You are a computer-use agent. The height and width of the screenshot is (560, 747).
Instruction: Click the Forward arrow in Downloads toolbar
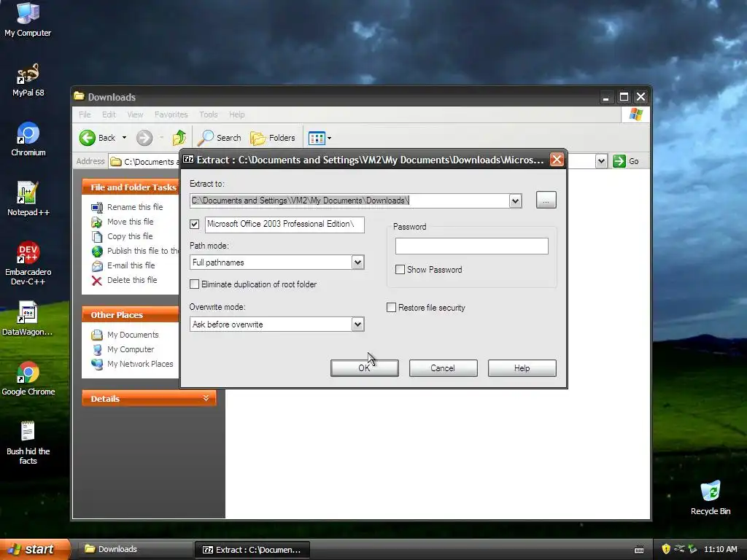(144, 138)
